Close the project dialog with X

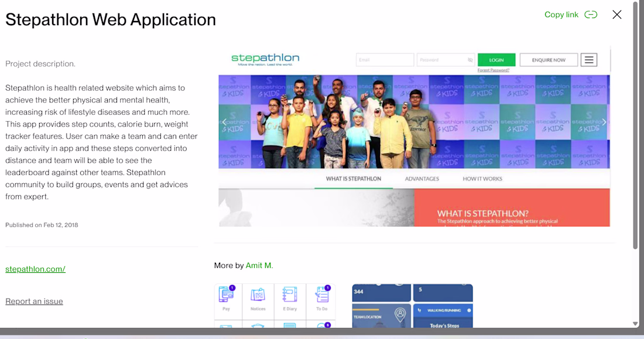click(x=616, y=15)
